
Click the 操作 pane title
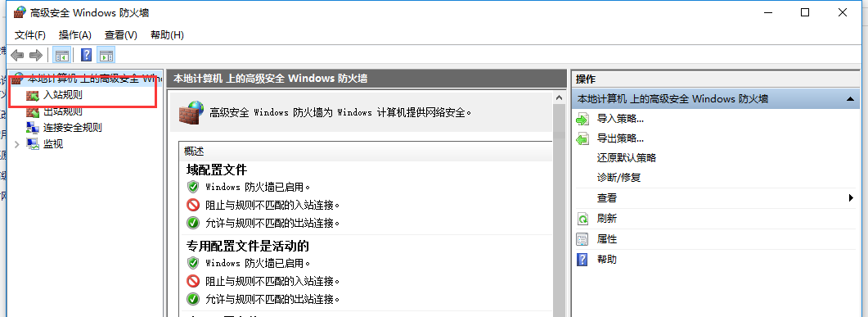(x=586, y=79)
